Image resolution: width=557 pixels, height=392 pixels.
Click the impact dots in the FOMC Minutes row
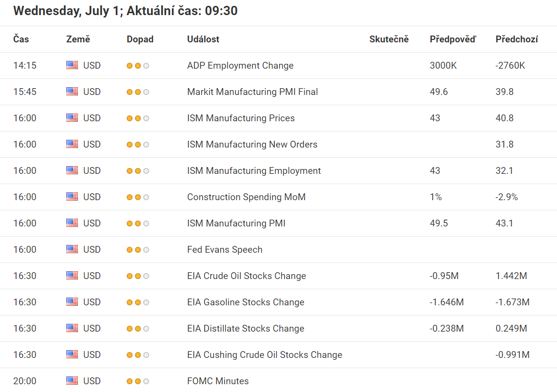(138, 381)
